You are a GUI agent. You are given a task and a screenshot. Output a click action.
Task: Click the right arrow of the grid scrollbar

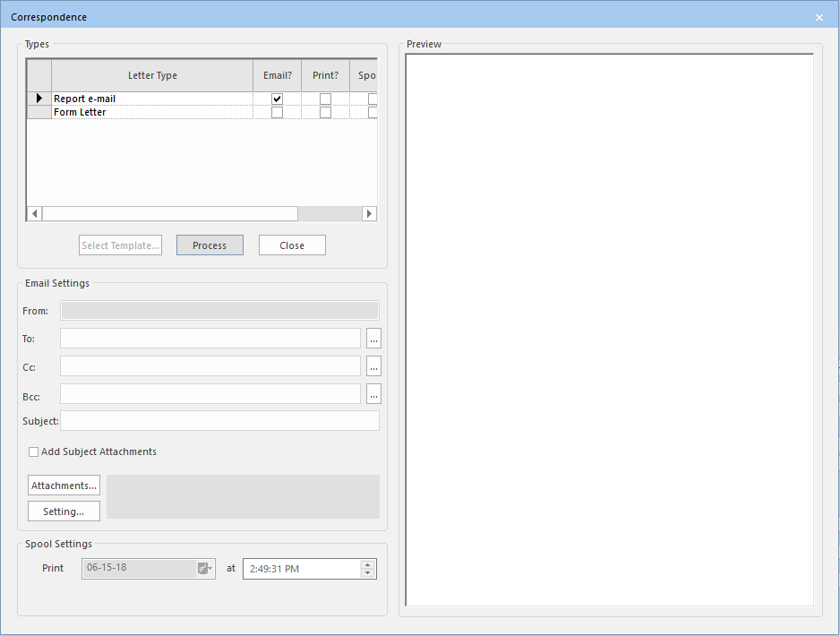tap(369, 213)
